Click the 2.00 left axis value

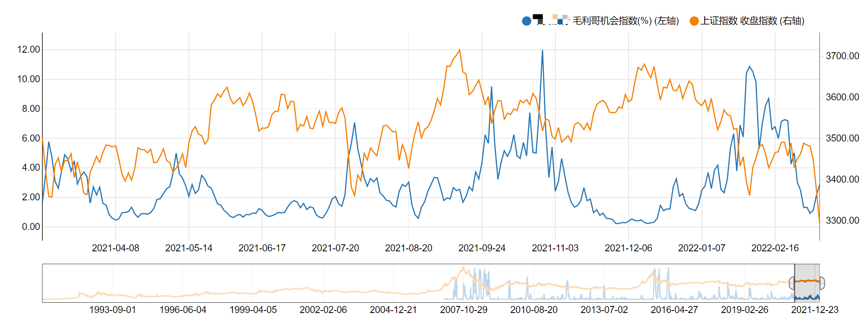tap(31, 197)
